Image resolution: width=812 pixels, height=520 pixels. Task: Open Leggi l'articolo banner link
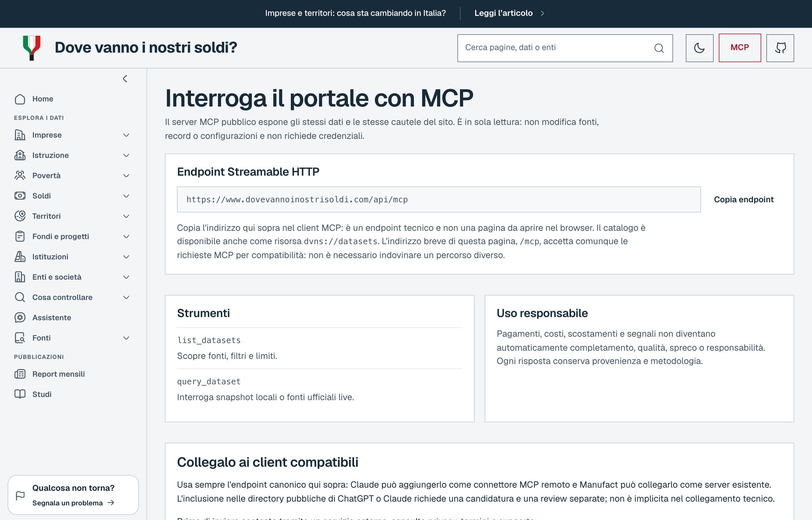point(509,13)
